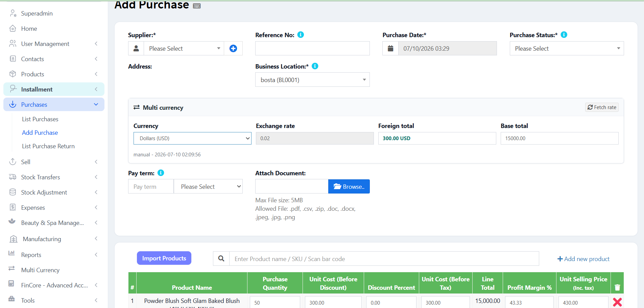Open List Purchases submenu item
The height and width of the screenshot is (308, 644).
pos(40,119)
